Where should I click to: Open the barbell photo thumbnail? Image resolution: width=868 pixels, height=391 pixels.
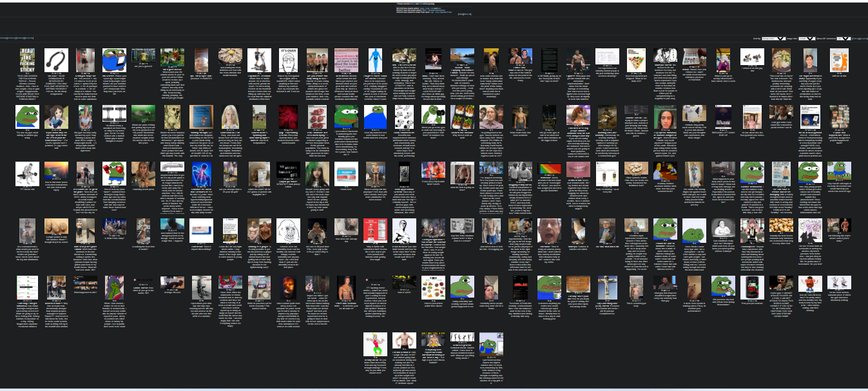click(113, 113)
